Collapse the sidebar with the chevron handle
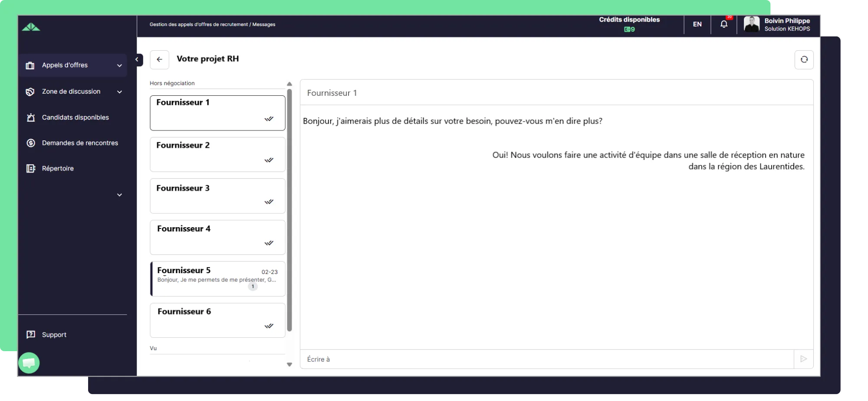This screenshot has height=401, width=868. 137,59
